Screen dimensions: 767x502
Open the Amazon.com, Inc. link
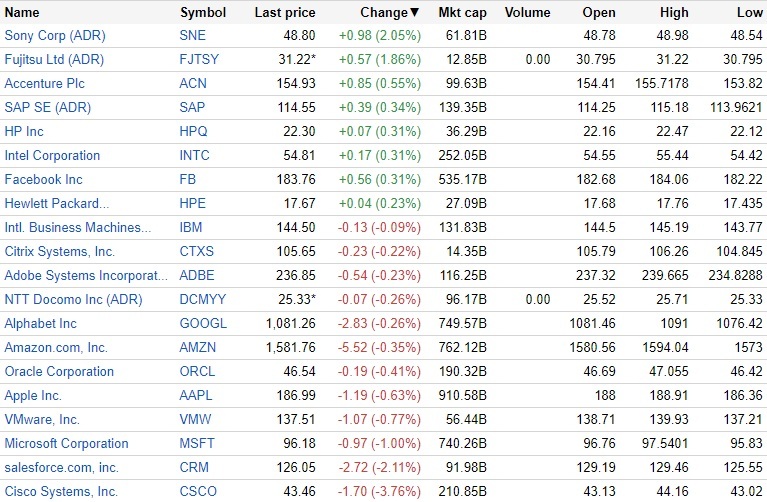click(56, 347)
